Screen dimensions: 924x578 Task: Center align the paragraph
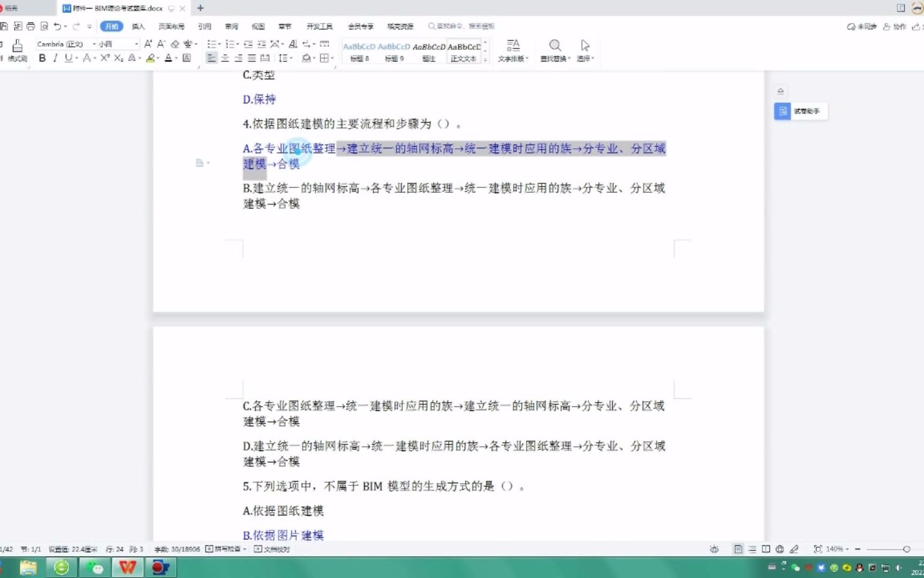tap(225, 58)
